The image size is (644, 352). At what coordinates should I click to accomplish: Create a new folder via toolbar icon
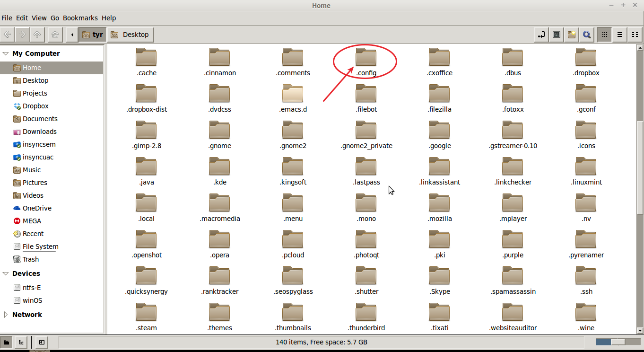572,35
